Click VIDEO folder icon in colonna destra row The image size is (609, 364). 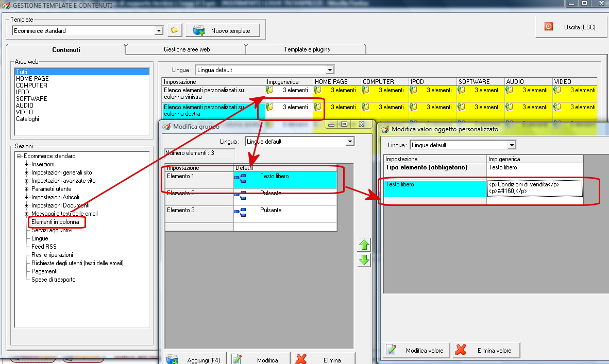(557, 107)
